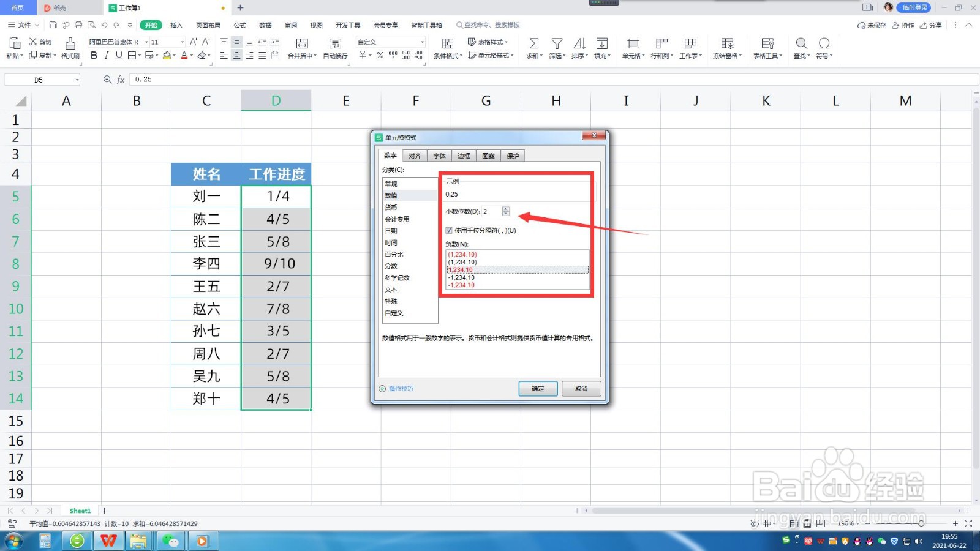Expand the Name Box dropdown arrow
980x551 pixels.
[77, 80]
